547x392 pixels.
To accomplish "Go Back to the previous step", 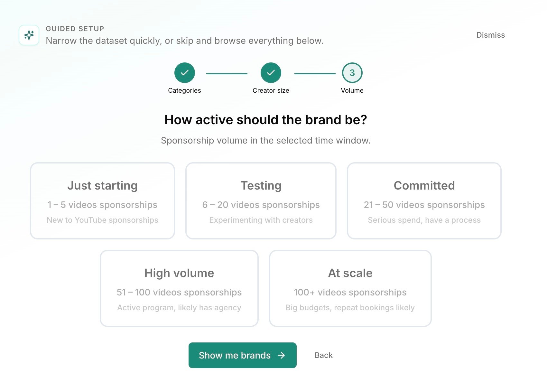I will 324,355.
